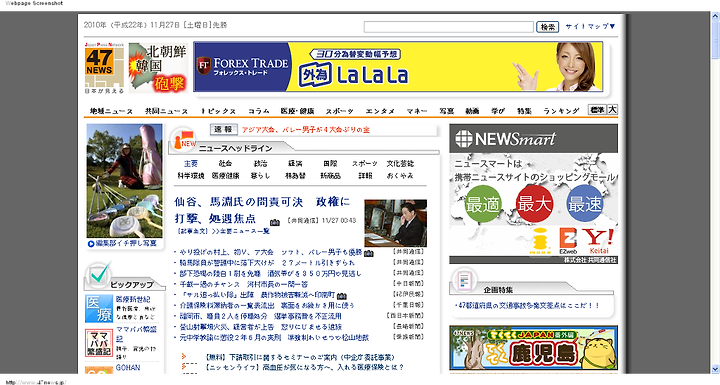Open the 千載一遇のチャンス 河村市長 headline
Screen dimensions: 720x385
tap(243, 284)
